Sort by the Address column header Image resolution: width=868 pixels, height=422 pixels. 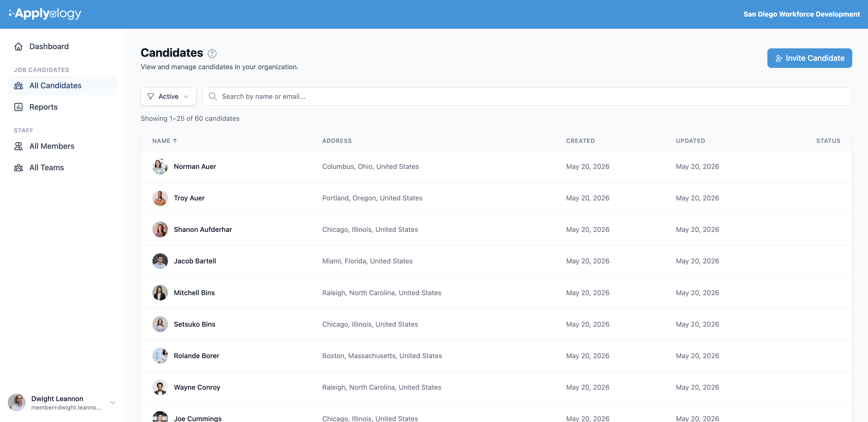pyautogui.click(x=337, y=141)
